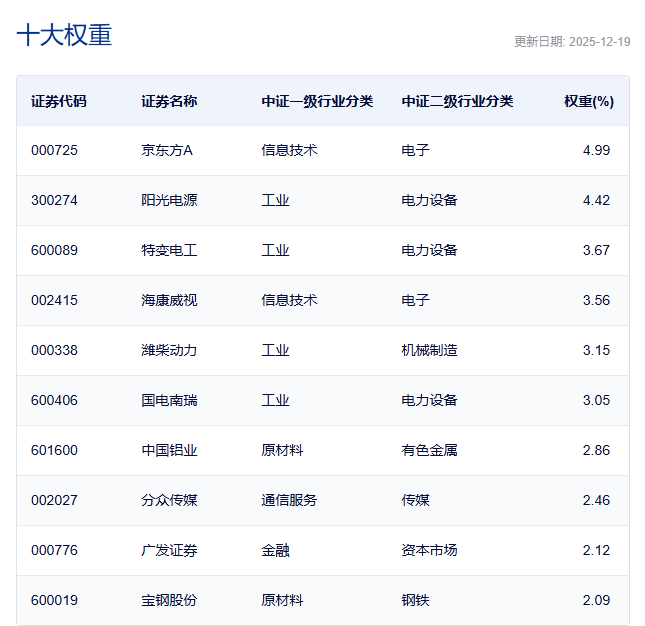Select security code 600089
Viewport: 645px width, 626px height.
(x=54, y=250)
